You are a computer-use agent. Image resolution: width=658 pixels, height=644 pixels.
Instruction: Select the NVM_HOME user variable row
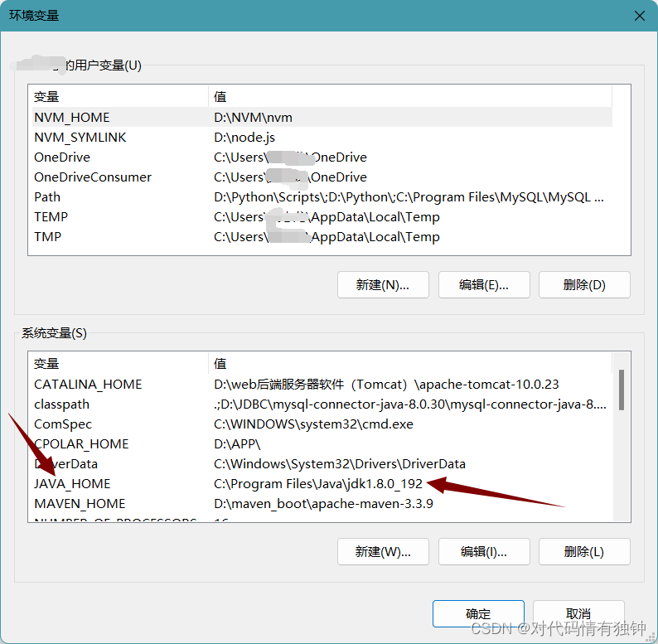click(x=322, y=117)
